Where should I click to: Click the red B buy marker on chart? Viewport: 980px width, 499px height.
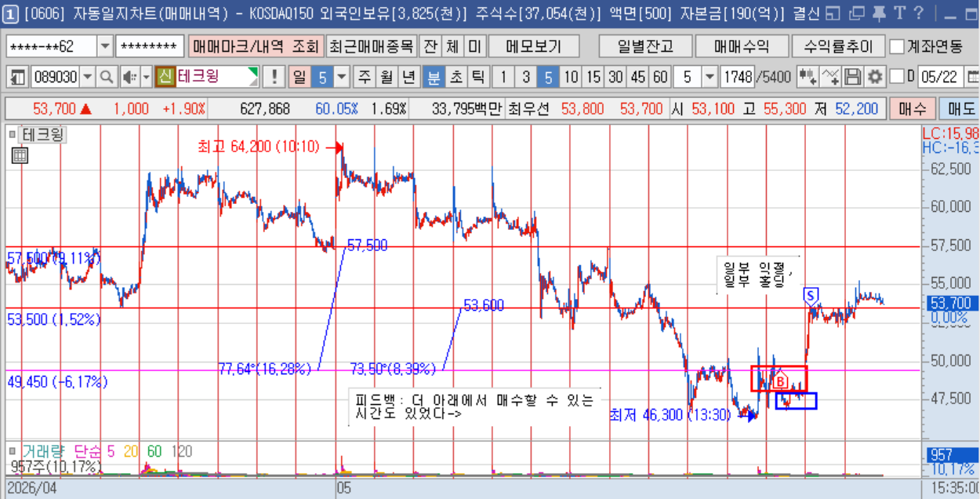point(780,381)
